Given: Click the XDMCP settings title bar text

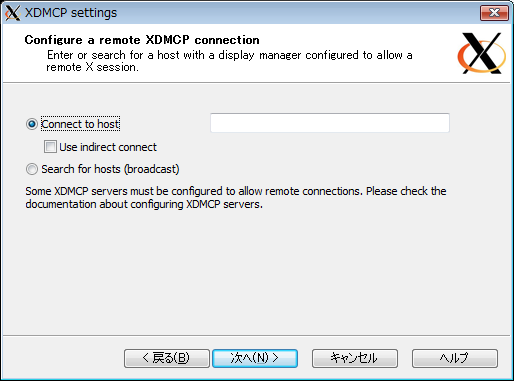Looking at the screenshot, I should (71, 13).
